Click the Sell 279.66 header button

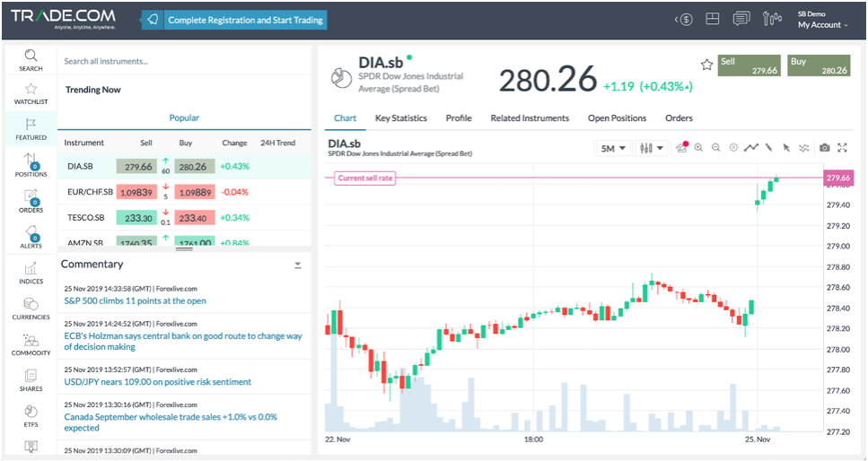749,65
